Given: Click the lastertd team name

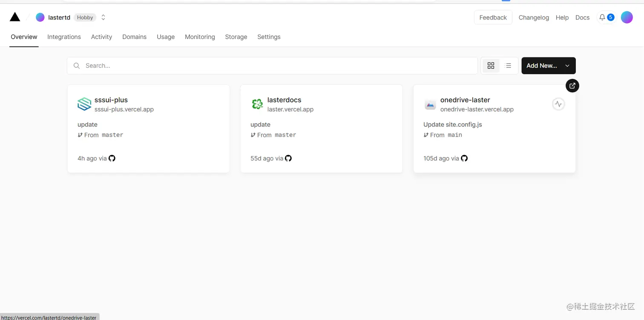Looking at the screenshot, I should pos(59,17).
